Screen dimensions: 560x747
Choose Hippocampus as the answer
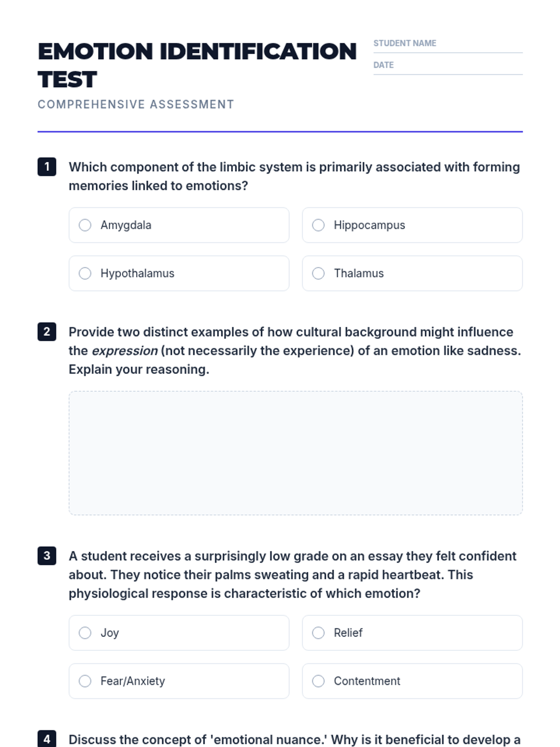[318, 225]
